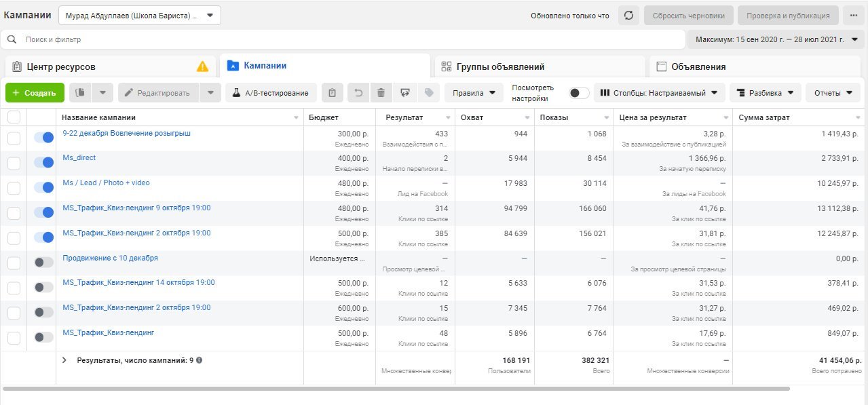Click the undo arrow icon

click(x=358, y=93)
